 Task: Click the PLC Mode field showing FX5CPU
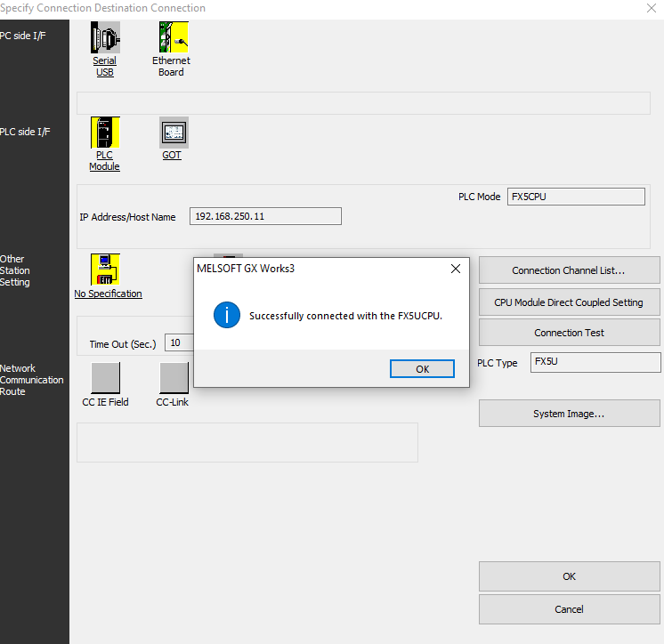coord(576,197)
